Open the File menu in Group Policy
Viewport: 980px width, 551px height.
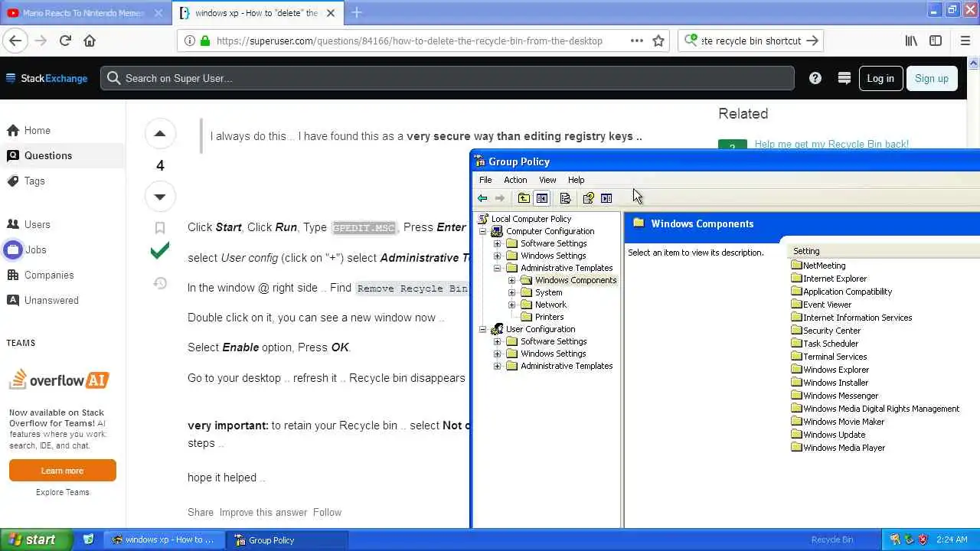[x=485, y=180]
